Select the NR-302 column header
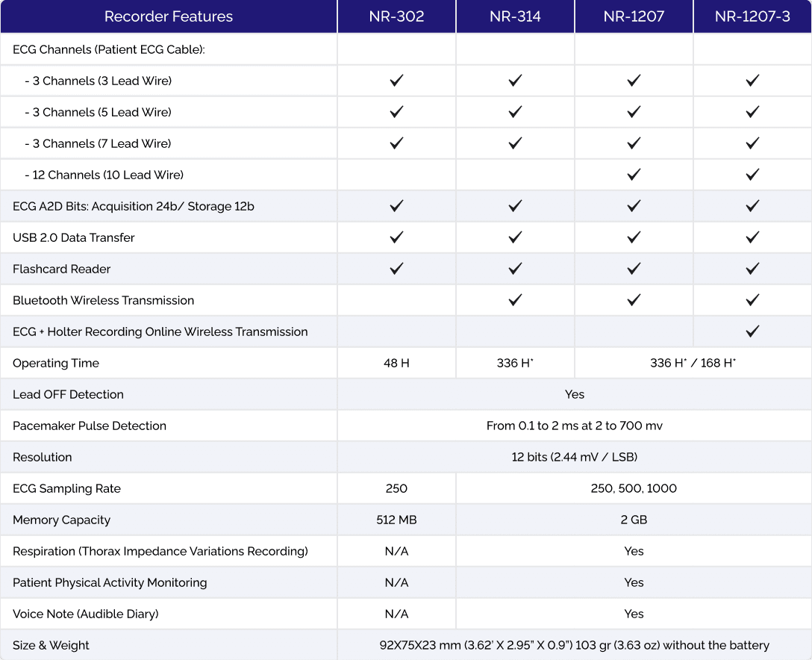The height and width of the screenshot is (660, 812). pos(396,16)
